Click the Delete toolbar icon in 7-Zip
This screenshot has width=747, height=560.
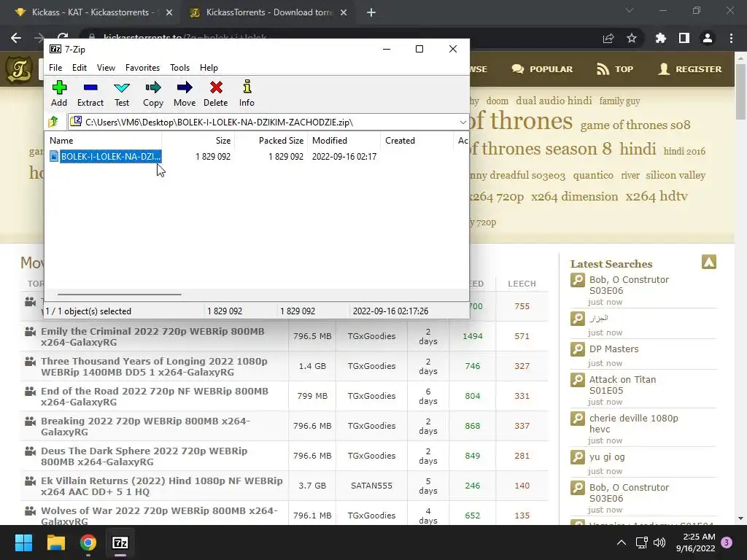(216, 93)
